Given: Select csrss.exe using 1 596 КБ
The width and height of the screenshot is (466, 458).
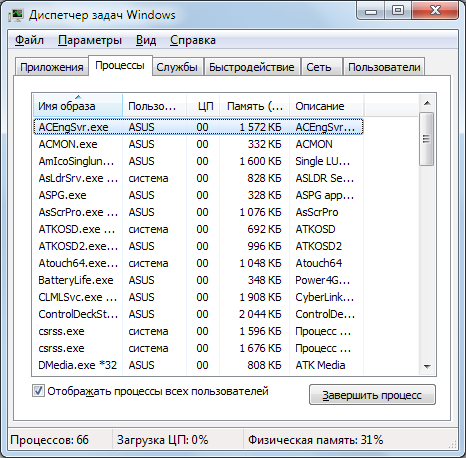Looking at the screenshot, I should [x=198, y=331].
